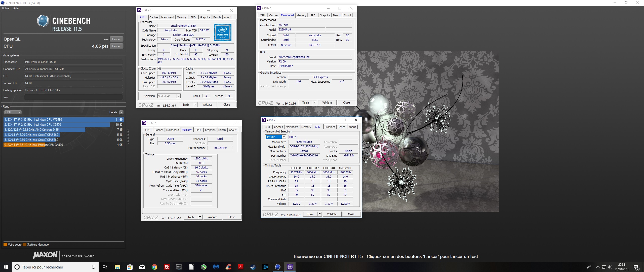This screenshot has width=644, height=272.
Task: Click the Windows search box
Action: coord(55,267)
